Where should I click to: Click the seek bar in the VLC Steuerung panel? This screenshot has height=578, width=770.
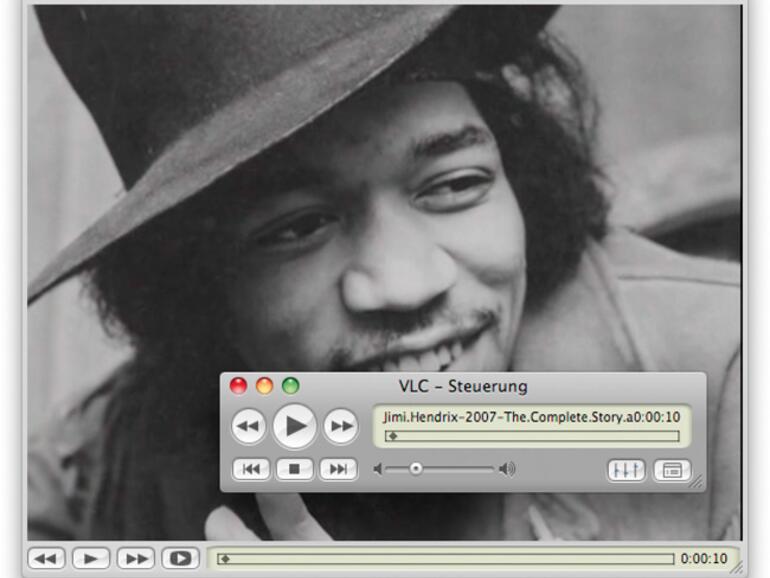[x=532, y=436]
